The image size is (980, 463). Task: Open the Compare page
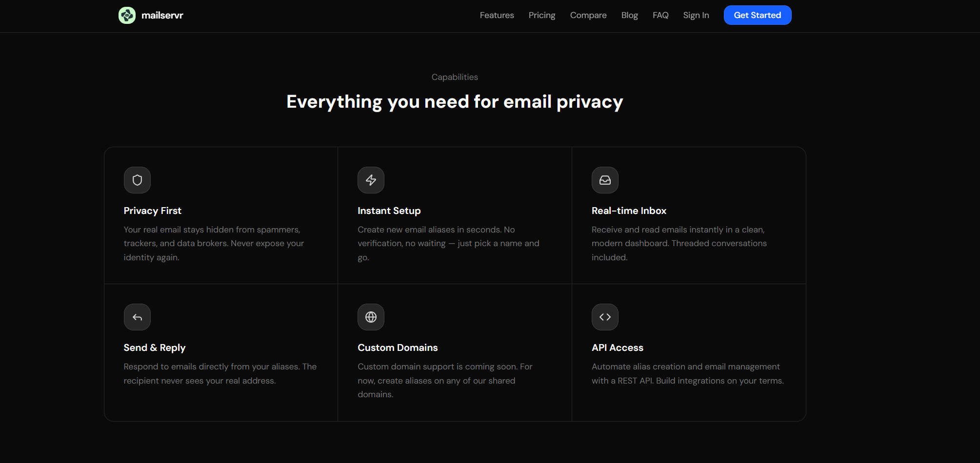pyautogui.click(x=588, y=15)
